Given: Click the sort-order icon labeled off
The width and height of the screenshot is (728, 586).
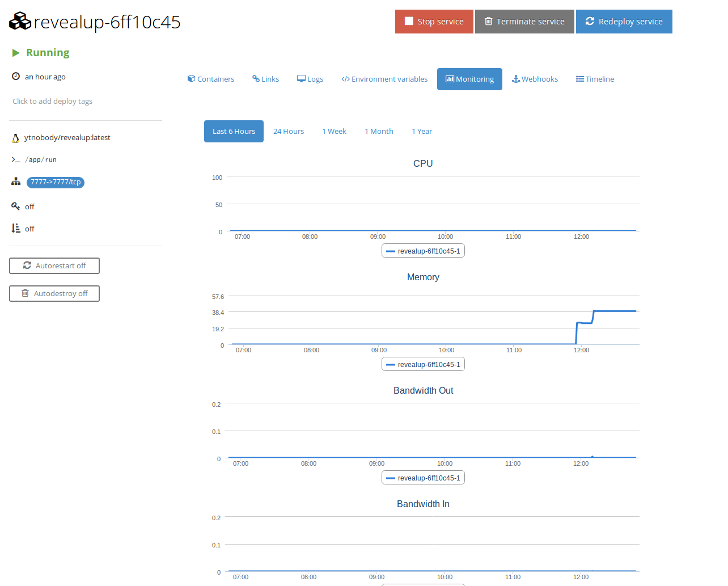Looking at the screenshot, I should tap(16, 228).
